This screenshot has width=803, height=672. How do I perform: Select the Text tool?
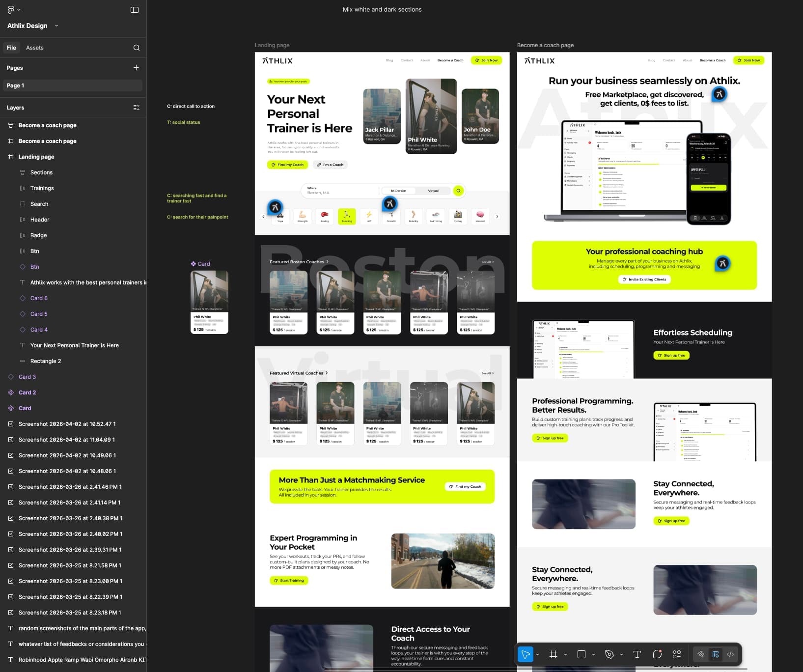[x=637, y=654]
